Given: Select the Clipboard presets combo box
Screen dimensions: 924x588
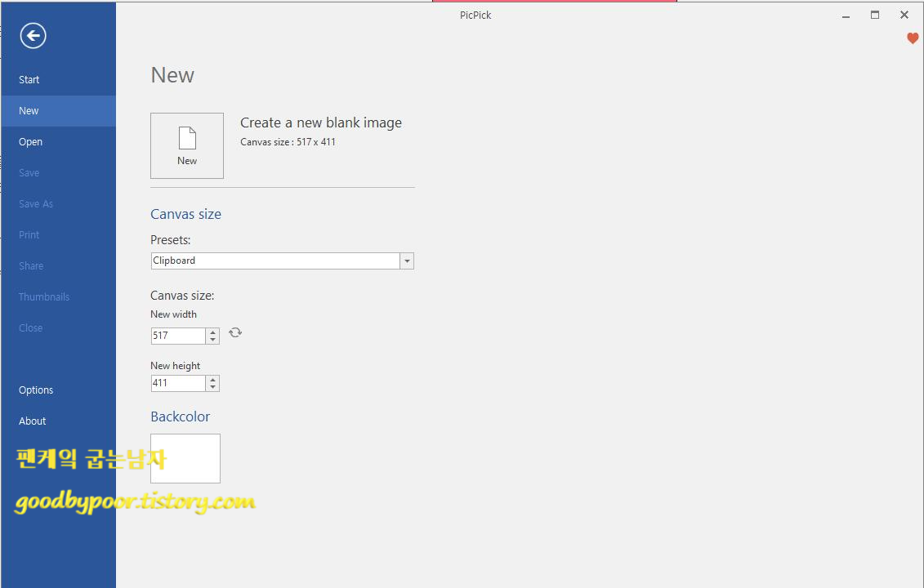Looking at the screenshot, I should point(283,261).
